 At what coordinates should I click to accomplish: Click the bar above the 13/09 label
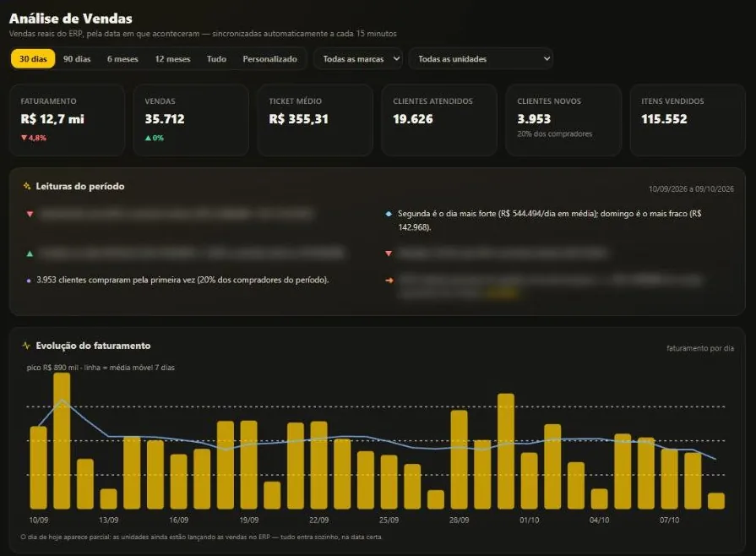108,499
